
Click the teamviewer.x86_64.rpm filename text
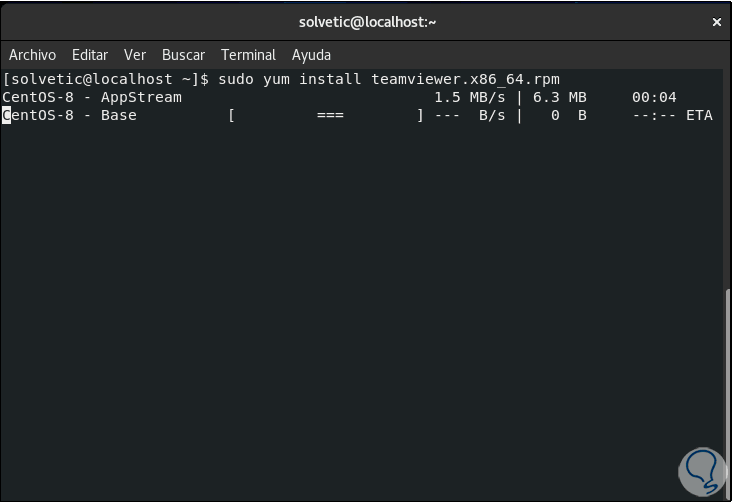click(x=465, y=79)
